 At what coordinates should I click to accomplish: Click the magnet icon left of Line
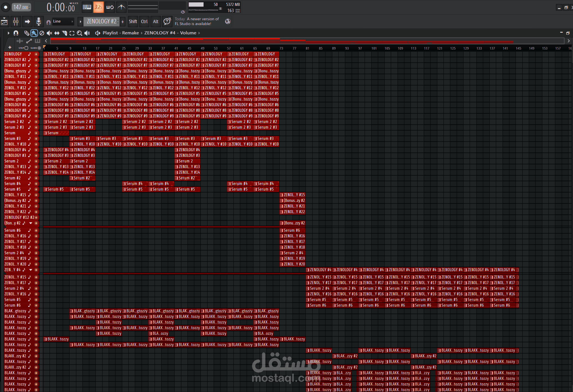[48, 22]
